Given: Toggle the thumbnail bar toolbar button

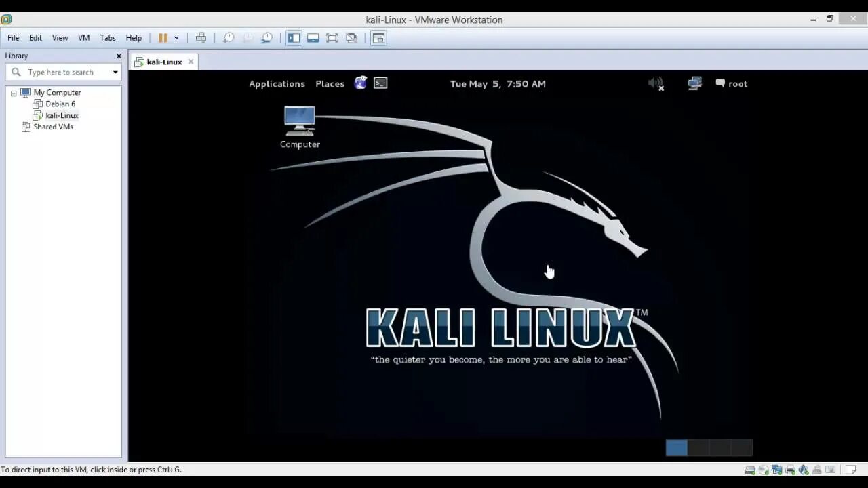Looking at the screenshot, I should (x=313, y=38).
